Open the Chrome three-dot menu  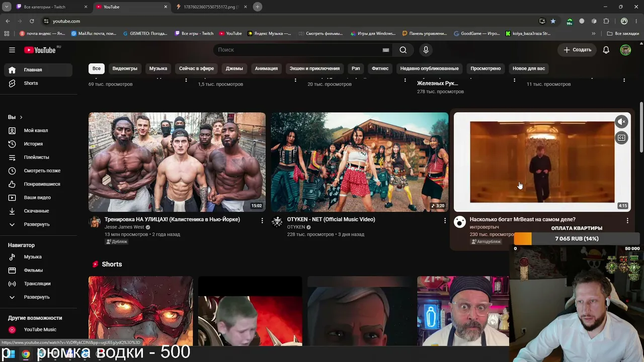[636, 21]
